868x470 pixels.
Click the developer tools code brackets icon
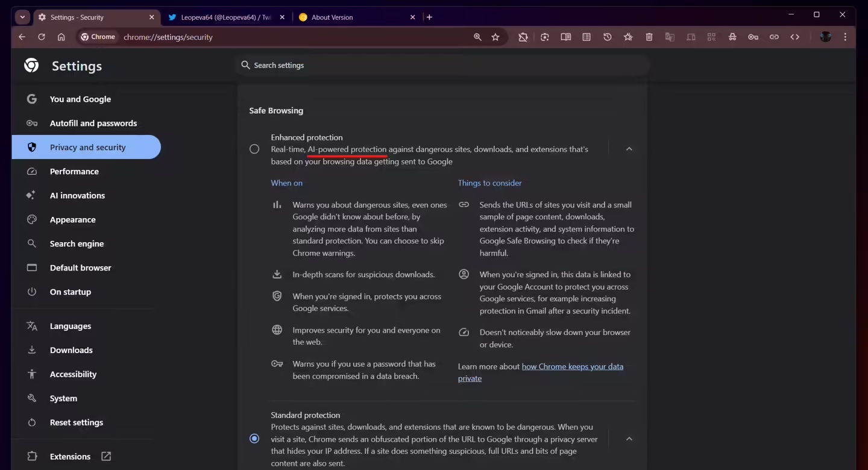point(795,37)
